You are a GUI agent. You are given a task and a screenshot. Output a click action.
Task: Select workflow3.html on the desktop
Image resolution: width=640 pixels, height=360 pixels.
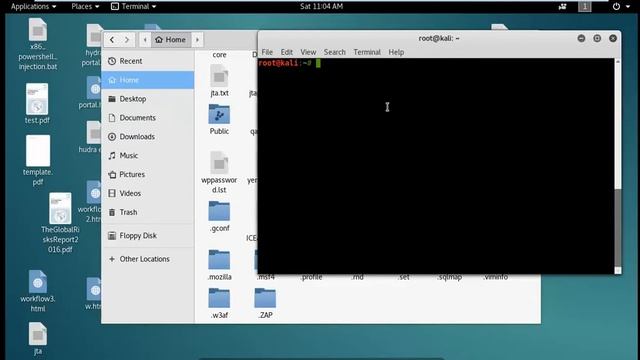[38, 282]
